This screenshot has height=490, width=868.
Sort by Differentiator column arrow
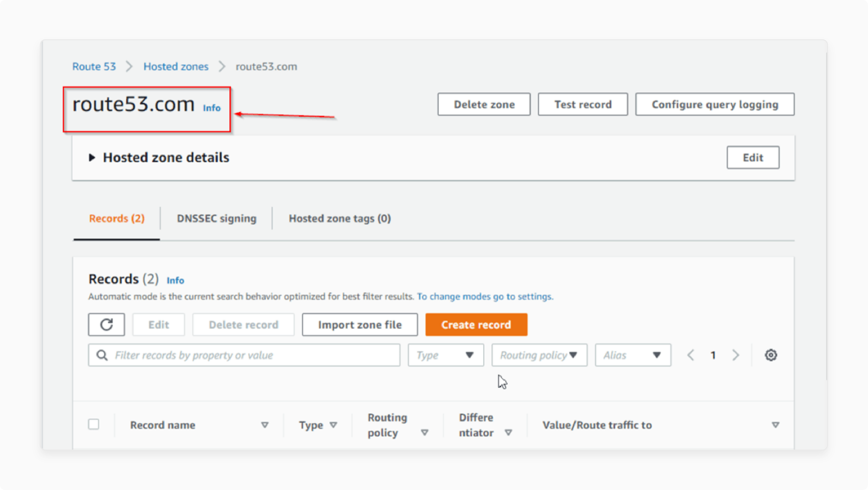(x=508, y=432)
